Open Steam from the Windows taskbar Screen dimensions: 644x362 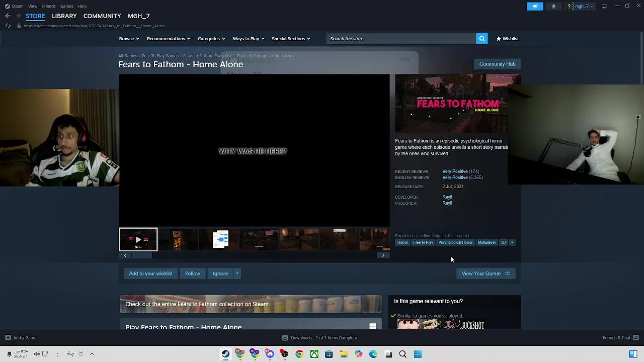[x=225, y=354]
